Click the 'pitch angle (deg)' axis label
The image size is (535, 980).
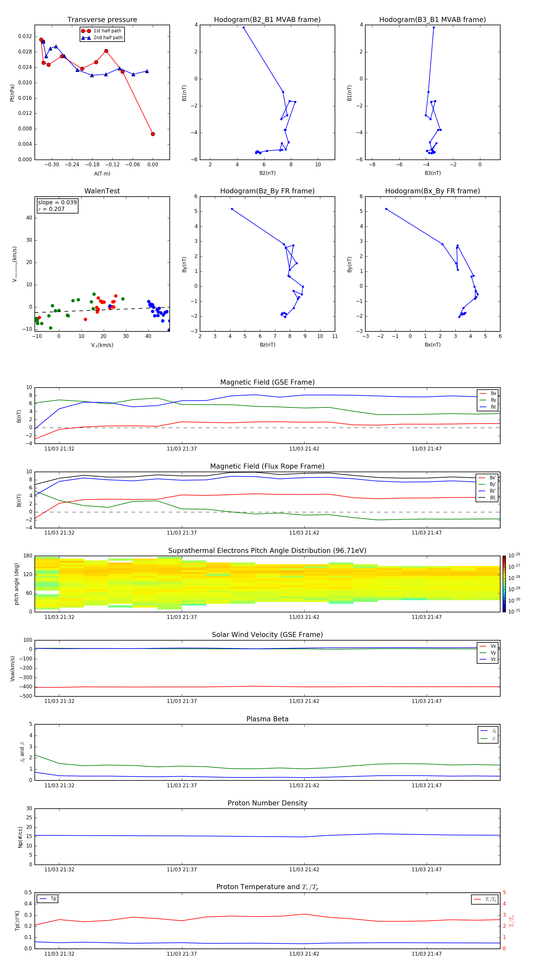[16, 584]
